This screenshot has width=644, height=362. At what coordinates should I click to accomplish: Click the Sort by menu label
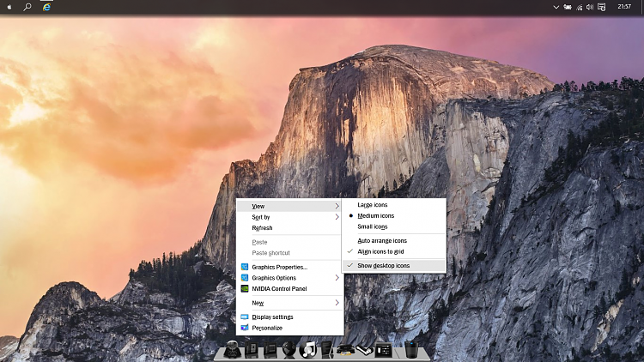261,217
